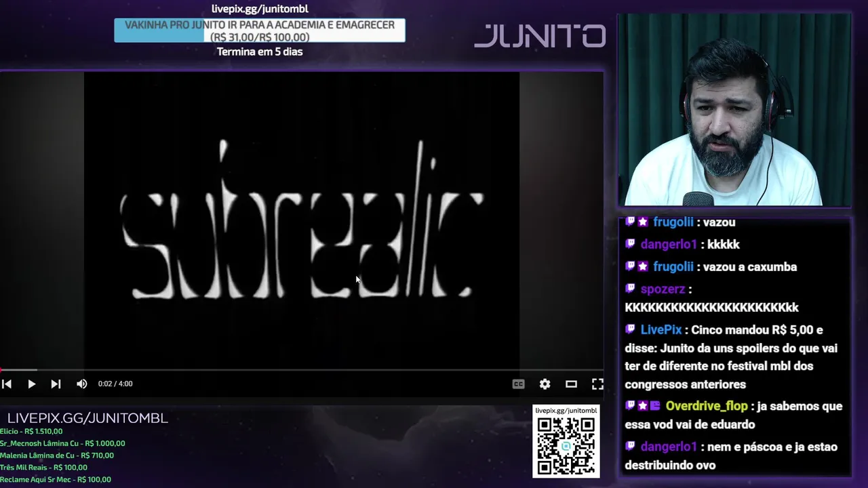The image size is (868, 488).
Task: Skip to the next video
Action: click(56, 384)
